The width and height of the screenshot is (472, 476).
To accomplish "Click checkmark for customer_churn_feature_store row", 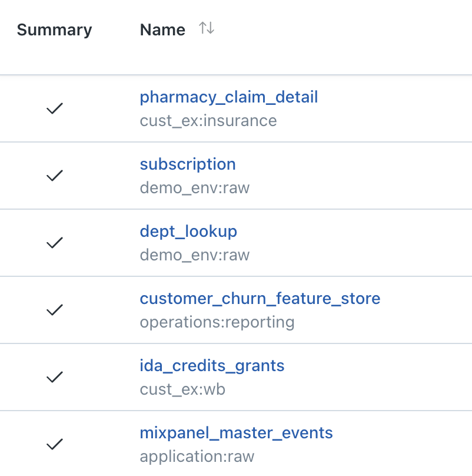I will click(55, 310).
